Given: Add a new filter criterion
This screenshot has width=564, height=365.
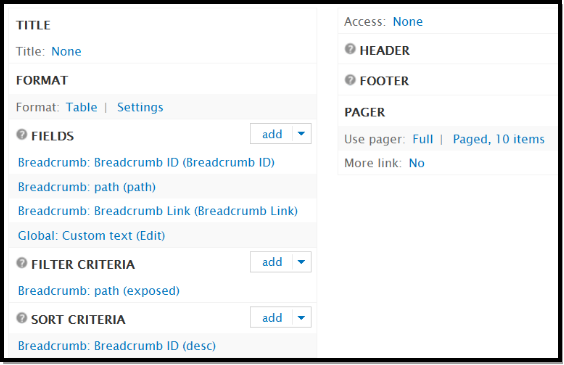Looking at the screenshot, I should [272, 262].
